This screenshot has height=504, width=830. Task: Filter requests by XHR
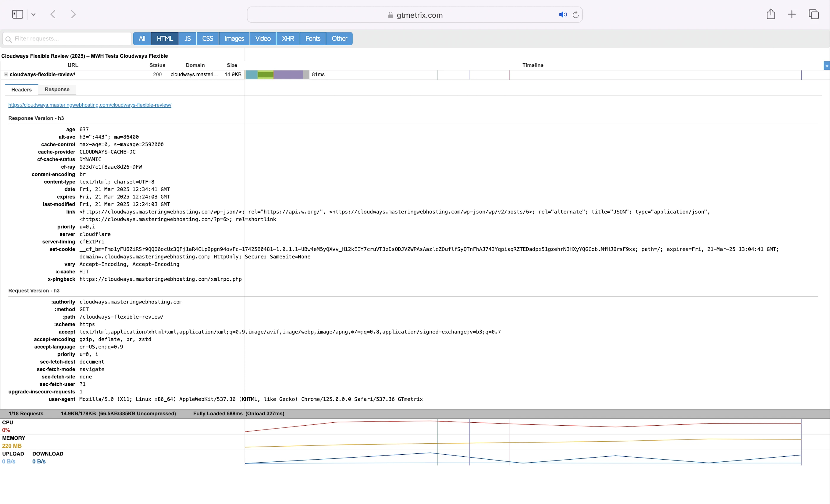pyautogui.click(x=288, y=39)
